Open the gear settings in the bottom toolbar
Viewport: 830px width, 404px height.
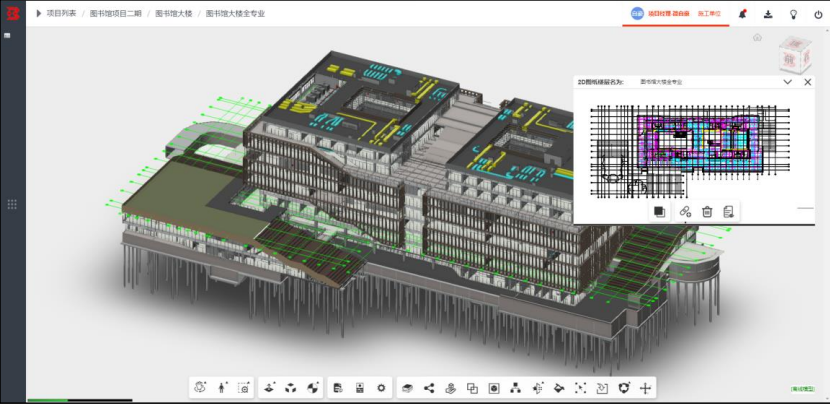381,388
